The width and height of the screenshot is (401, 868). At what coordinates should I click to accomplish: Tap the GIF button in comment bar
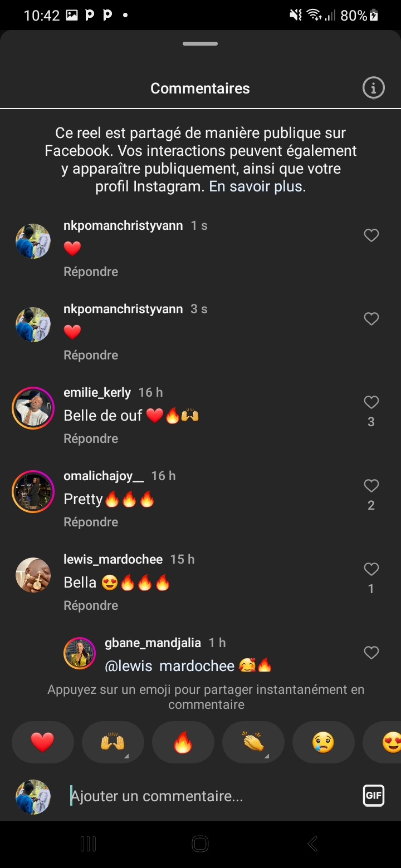[373, 796]
